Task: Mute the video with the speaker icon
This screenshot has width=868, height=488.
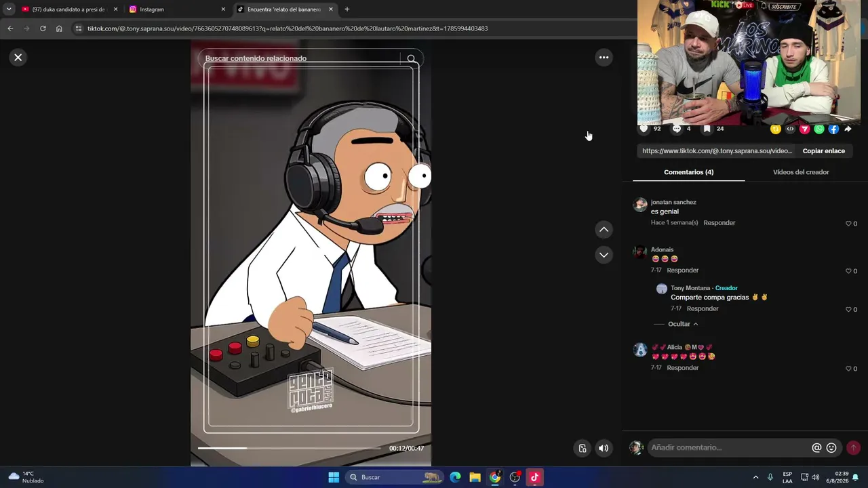Action: coord(603,448)
